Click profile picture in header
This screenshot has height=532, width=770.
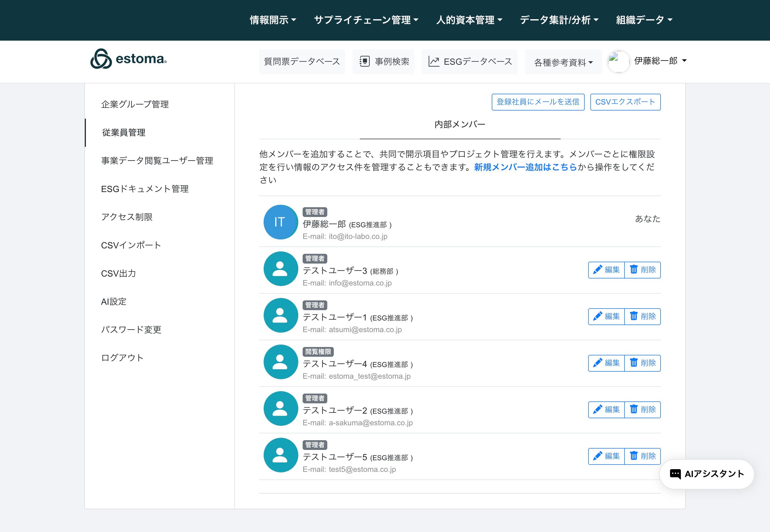coord(618,62)
